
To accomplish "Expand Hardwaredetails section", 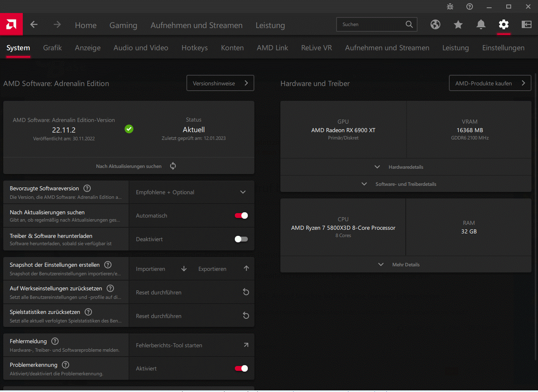I will point(406,167).
